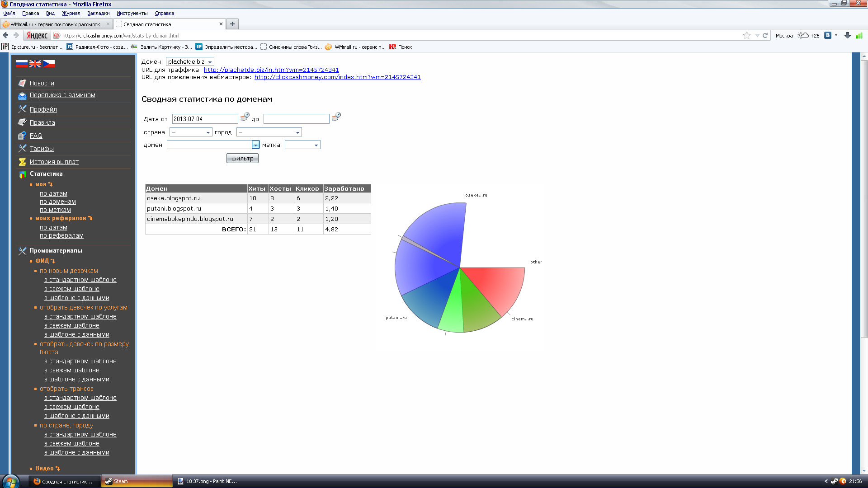The width and height of the screenshot is (868, 488).
Task: Open the Закладки menu
Action: pyautogui.click(x=98, y=13)
